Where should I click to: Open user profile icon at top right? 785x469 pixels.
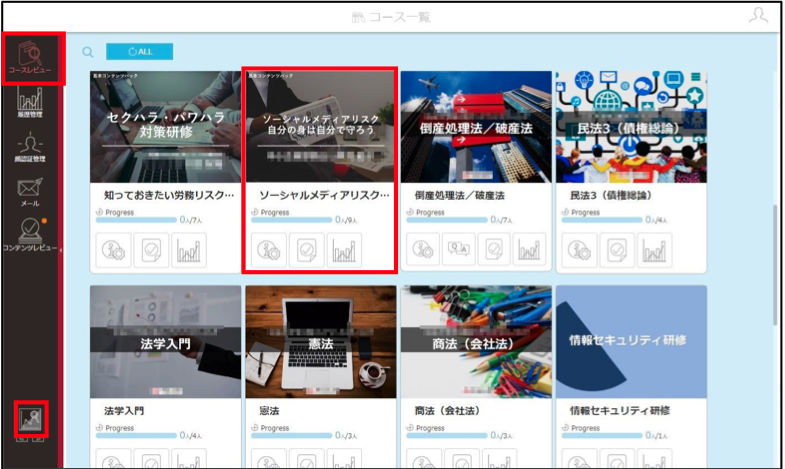(758, 15)
